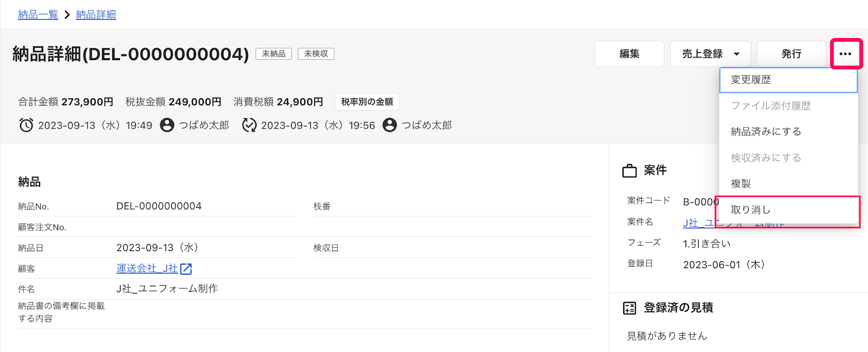Click the clock icon for created time
The width and height of the screenshot is (868, 352).
(26, 125)
